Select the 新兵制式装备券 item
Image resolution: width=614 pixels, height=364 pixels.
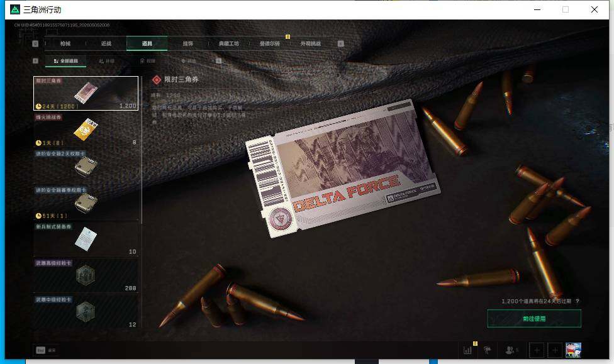(86, 239)
